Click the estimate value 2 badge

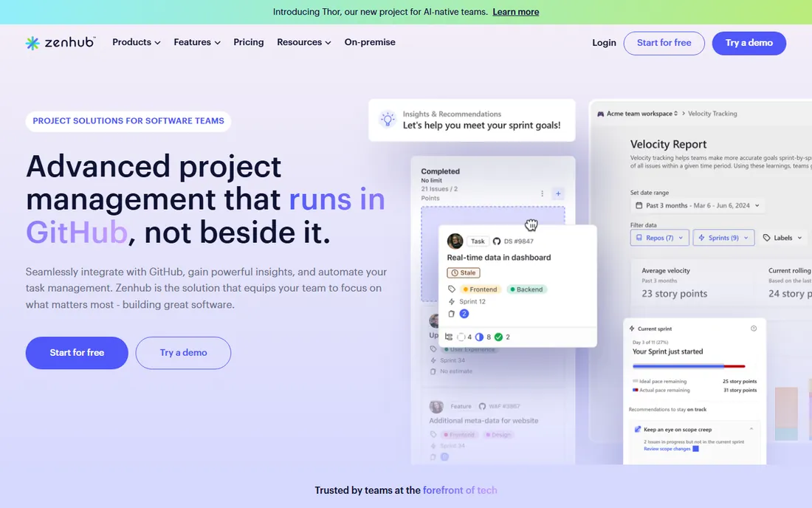coord(464,314)
